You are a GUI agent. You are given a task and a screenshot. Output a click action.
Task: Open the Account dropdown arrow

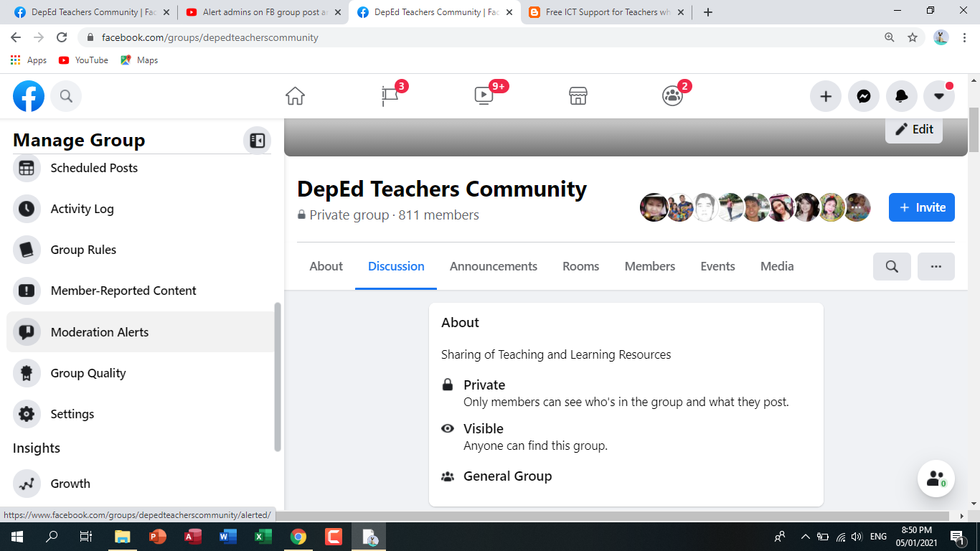pyautogui.click(x=939, y=96)
